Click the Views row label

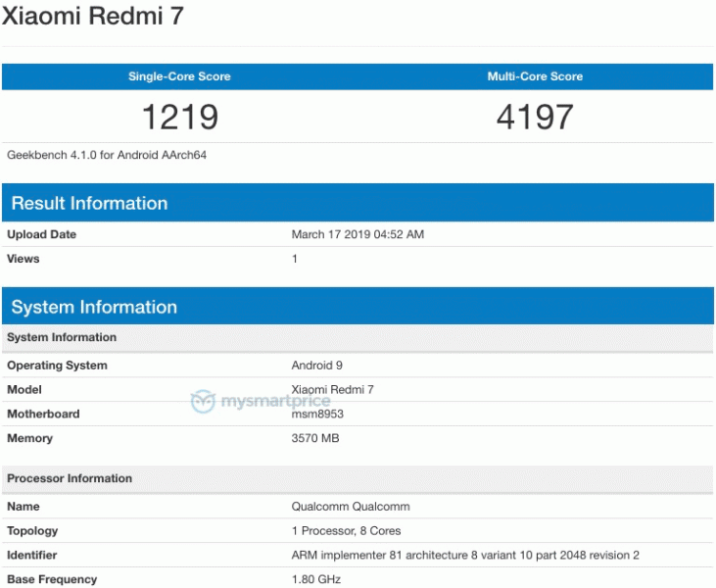coord(23,259)
